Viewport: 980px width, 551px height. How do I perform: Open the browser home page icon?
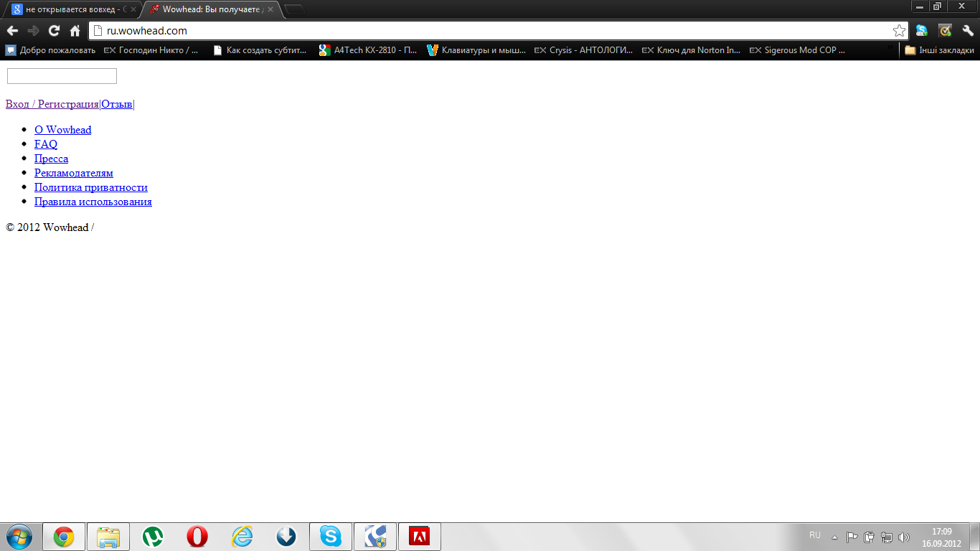pos(75,30)
